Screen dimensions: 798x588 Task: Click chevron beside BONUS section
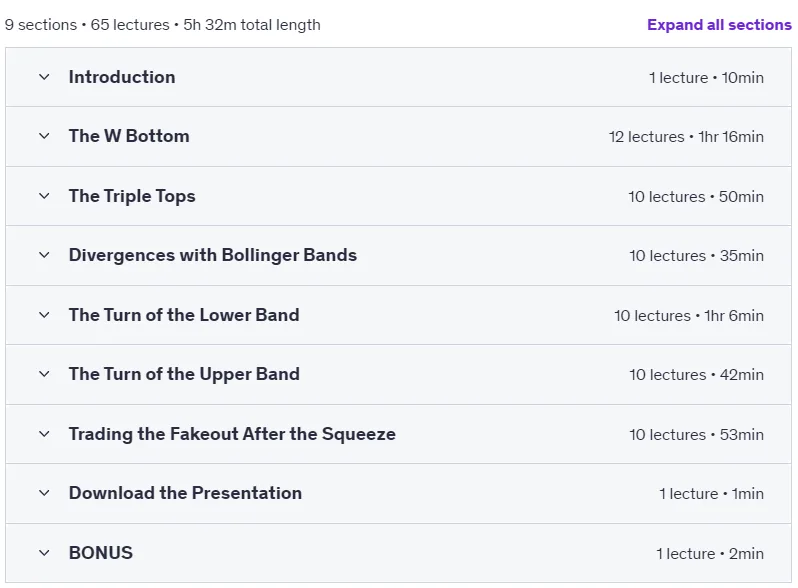coord(44,553)
